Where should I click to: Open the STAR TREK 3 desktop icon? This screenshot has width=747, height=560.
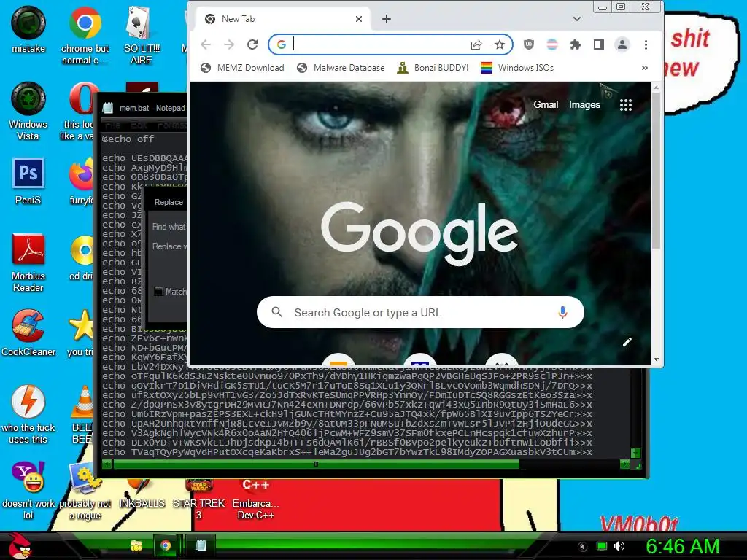point(198,499)
